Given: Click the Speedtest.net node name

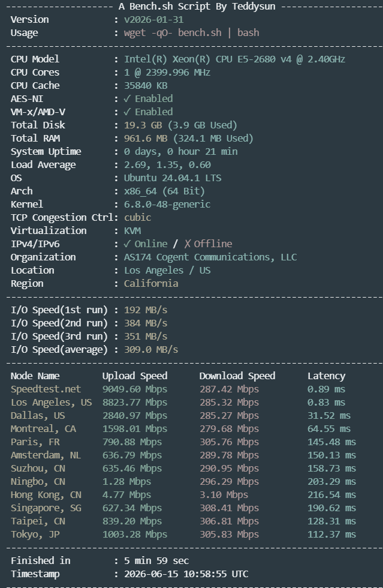Looking at the screenshot, I should pyautogui.click(x=46, y=389).
